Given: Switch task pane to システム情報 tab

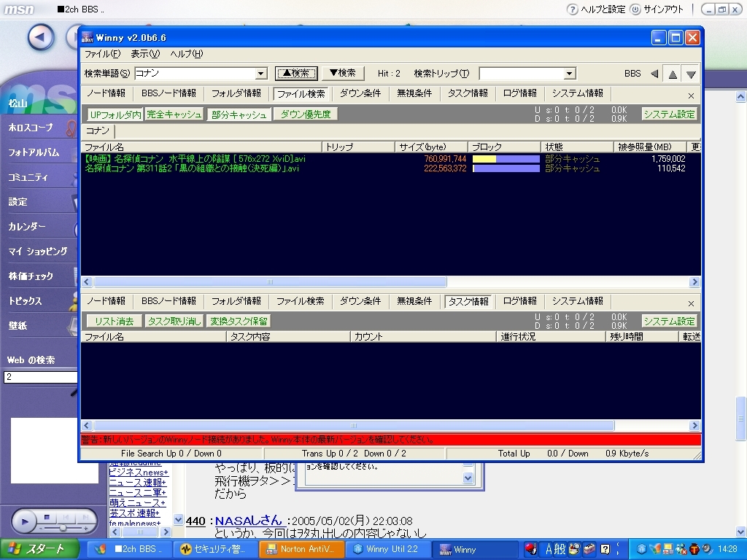Looking at the screenshot, I should coord(578,301).
